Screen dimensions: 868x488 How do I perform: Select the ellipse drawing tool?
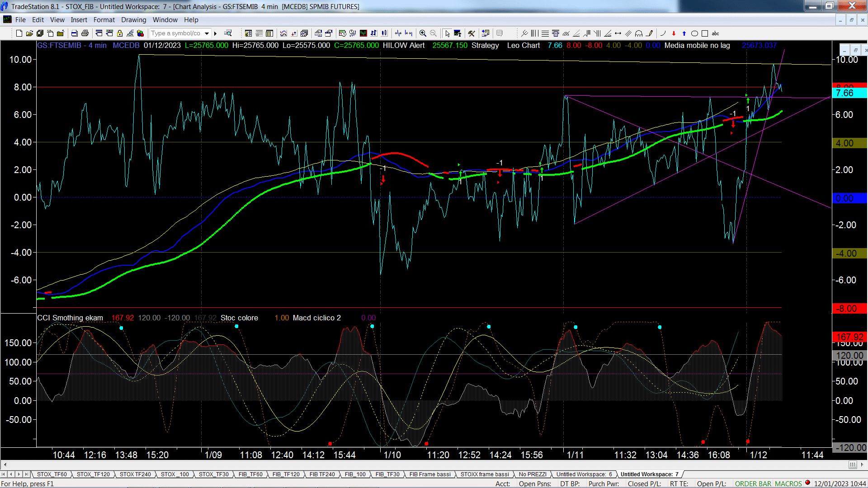point(694,33)
